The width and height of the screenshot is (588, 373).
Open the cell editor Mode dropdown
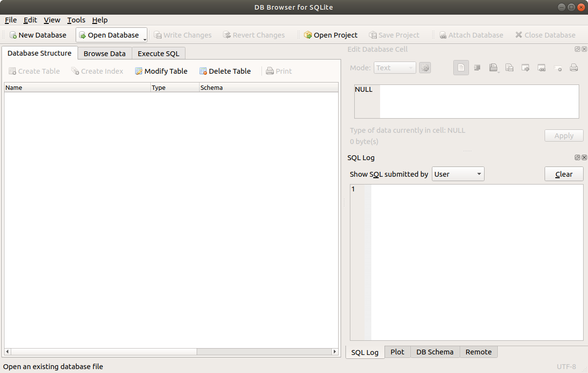[394, 67]
